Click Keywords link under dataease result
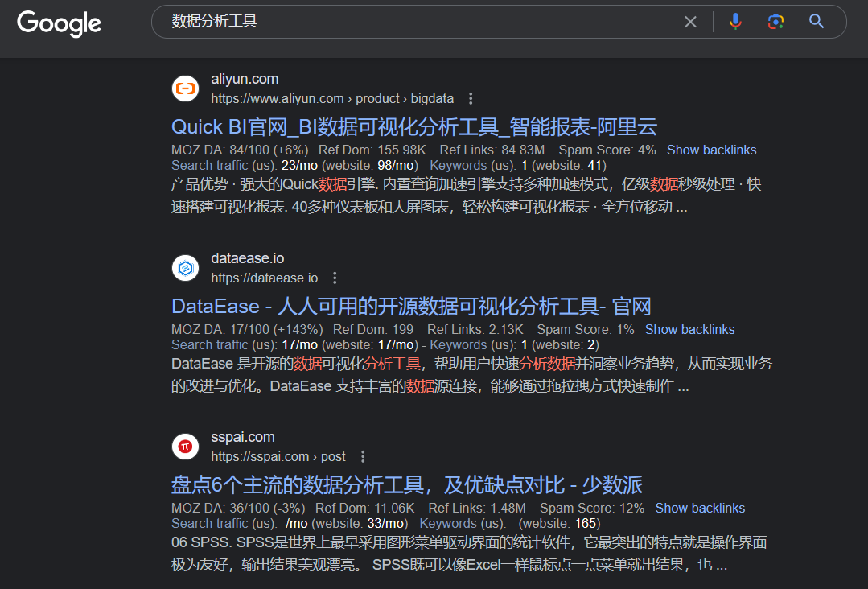 click(459, 345)
